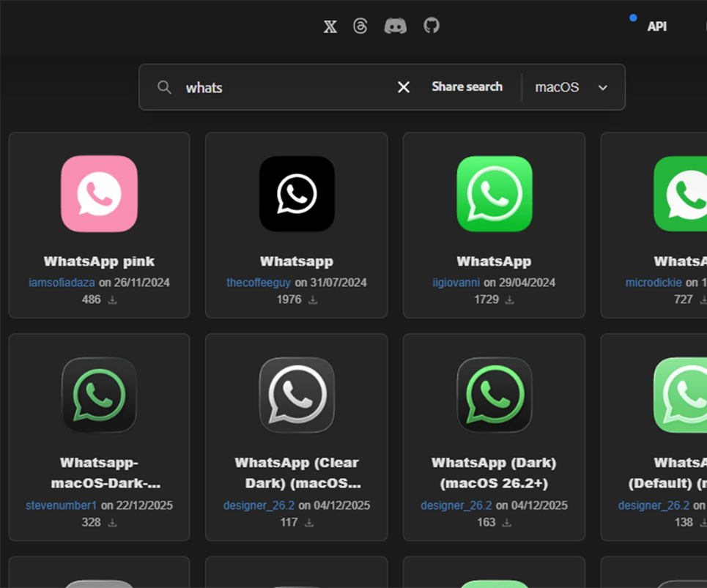Click the search magnifier icon
Screen dimensions: 707x588
pyautogui.click(x=164, y=86)
